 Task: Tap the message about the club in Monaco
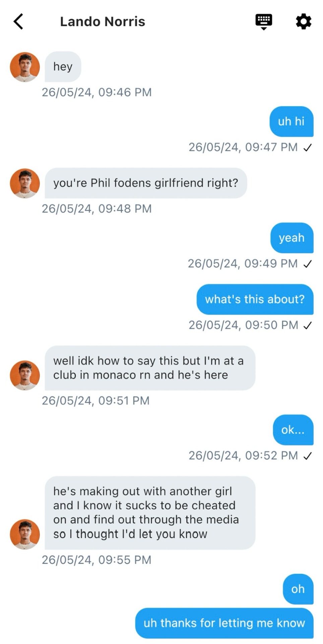point(150,368)
